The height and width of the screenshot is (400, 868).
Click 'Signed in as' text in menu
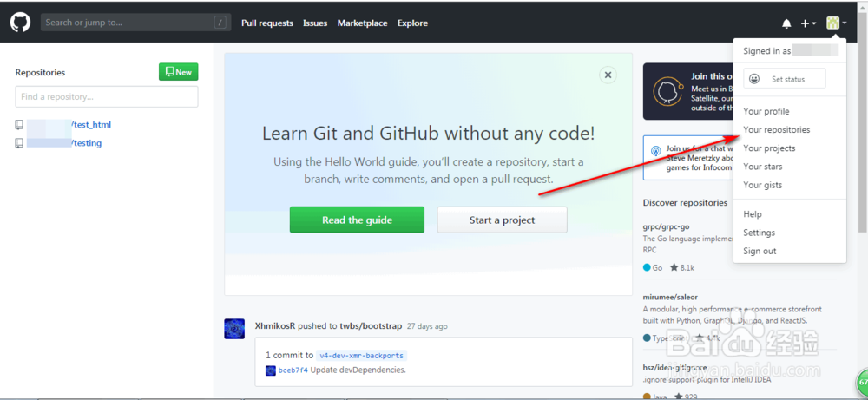(767, 51)
